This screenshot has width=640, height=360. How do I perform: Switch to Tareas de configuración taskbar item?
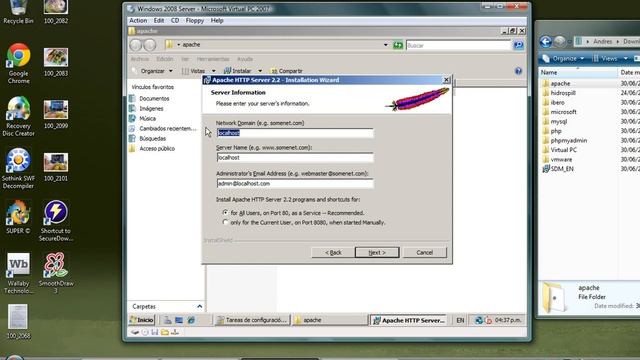click(x=252, y=320)
